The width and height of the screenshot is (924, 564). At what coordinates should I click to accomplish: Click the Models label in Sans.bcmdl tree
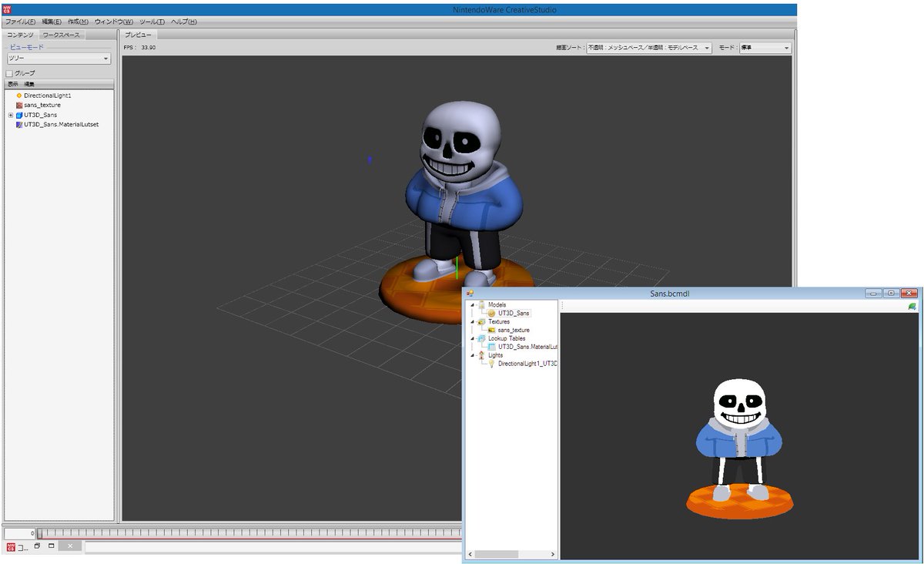497,305
